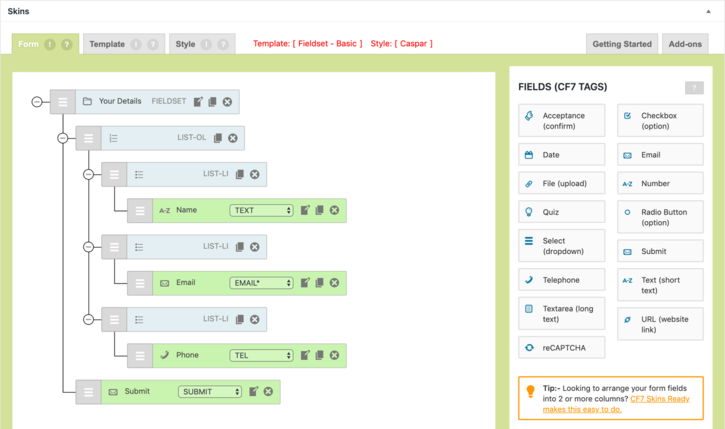Delete the Email field row

pos(335,283)
